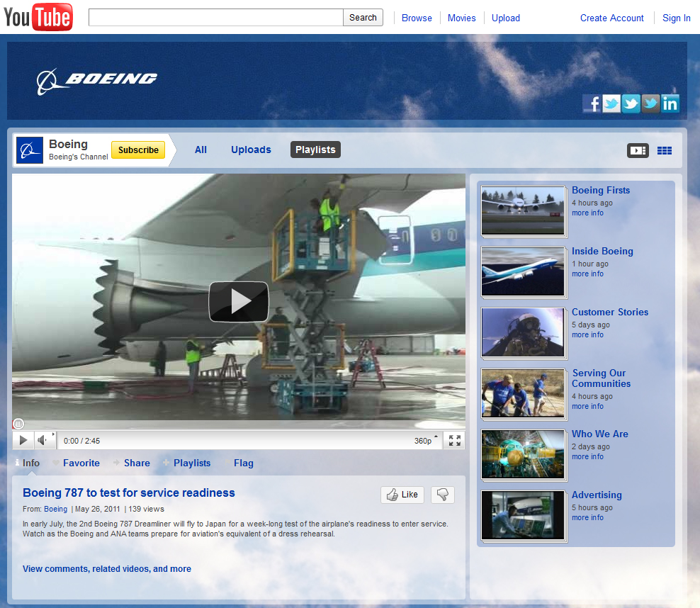
Task: Start video with large center play button
Action: coord(239,302)
